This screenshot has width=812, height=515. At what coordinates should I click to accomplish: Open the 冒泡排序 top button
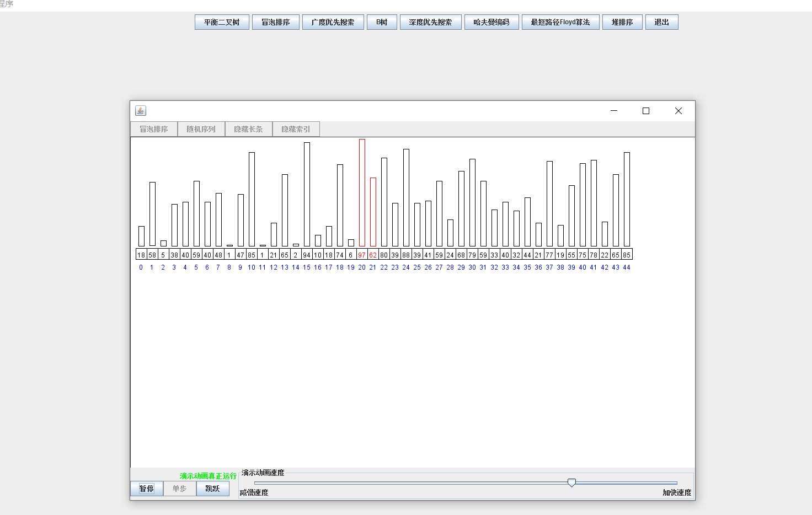coord(275,22)
